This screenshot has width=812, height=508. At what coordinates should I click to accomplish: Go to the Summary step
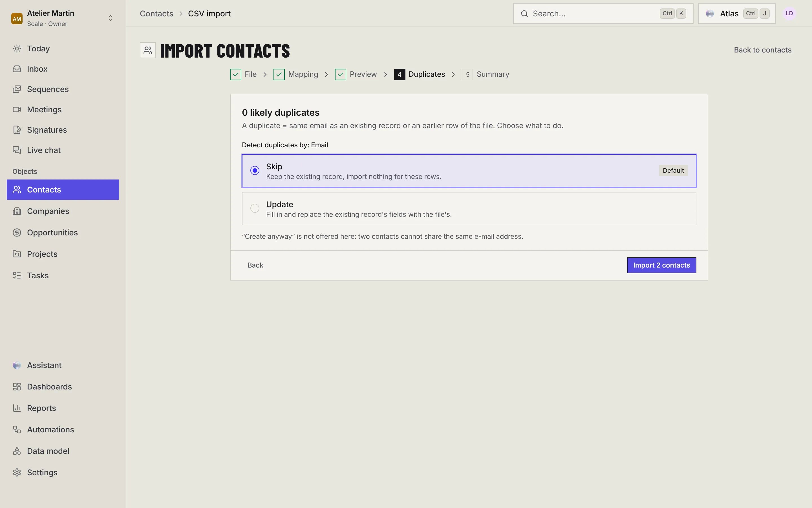[x=485, y=74]
